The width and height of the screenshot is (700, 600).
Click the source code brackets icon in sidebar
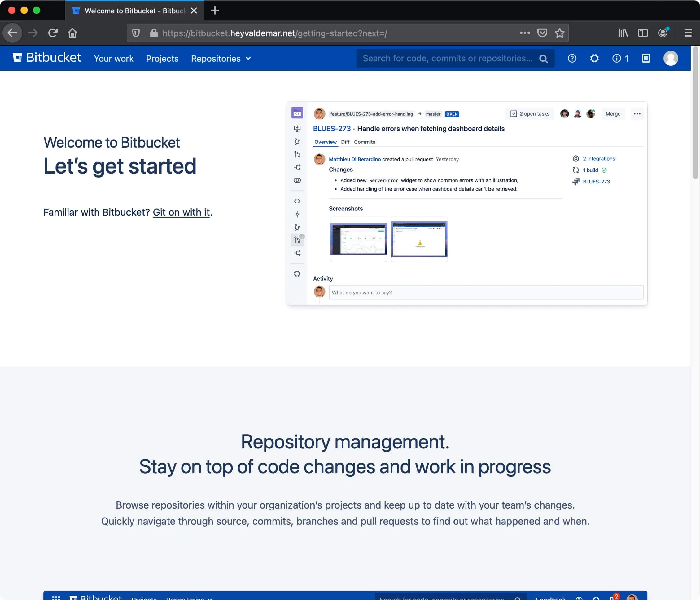(297, 201)
